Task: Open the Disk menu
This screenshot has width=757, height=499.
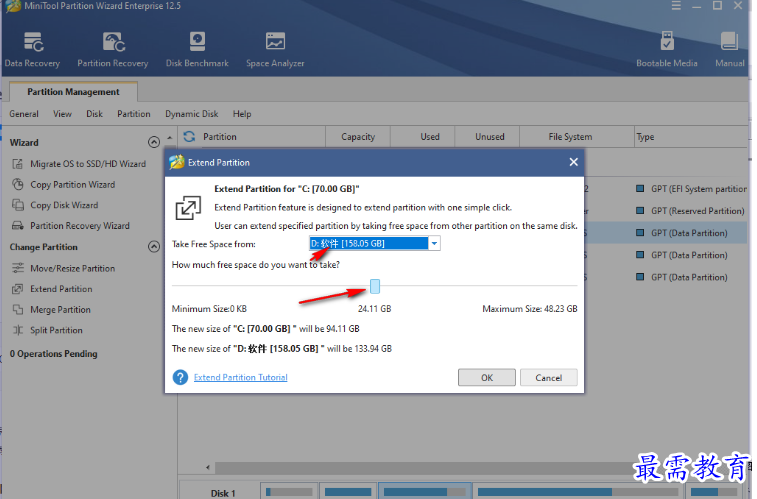Action: click(94, 114)
